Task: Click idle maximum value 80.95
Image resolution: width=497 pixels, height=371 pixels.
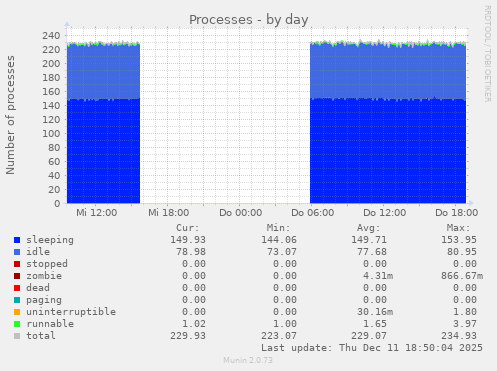Action: pyautogui.click(x=462, y=252)
